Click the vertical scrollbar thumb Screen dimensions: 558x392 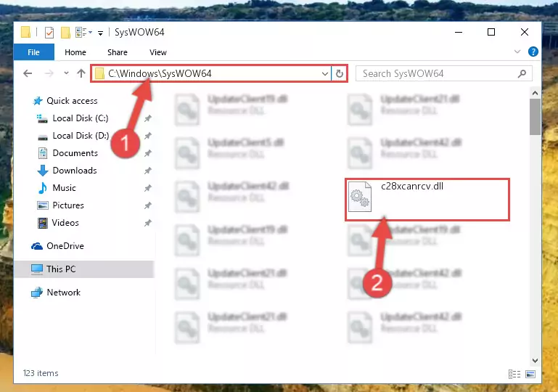[x=535, y=117]
